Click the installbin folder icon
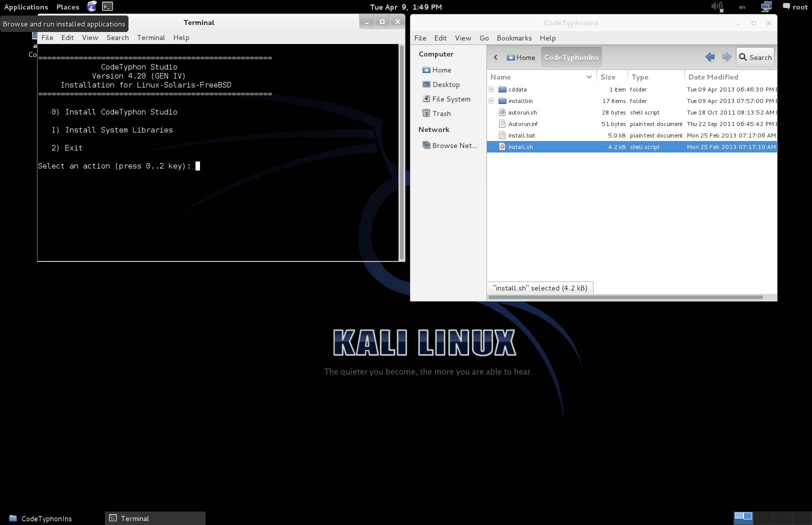 [502, 101]
